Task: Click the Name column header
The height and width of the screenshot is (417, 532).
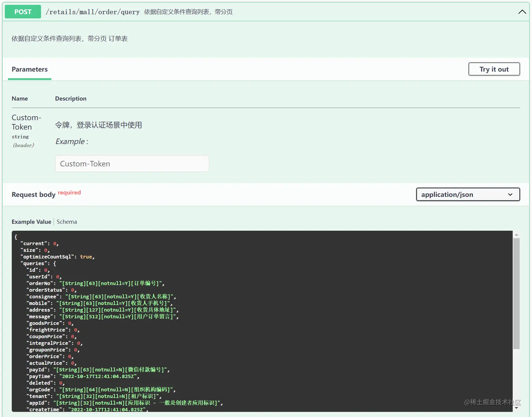Action: [x=20, y=99]
